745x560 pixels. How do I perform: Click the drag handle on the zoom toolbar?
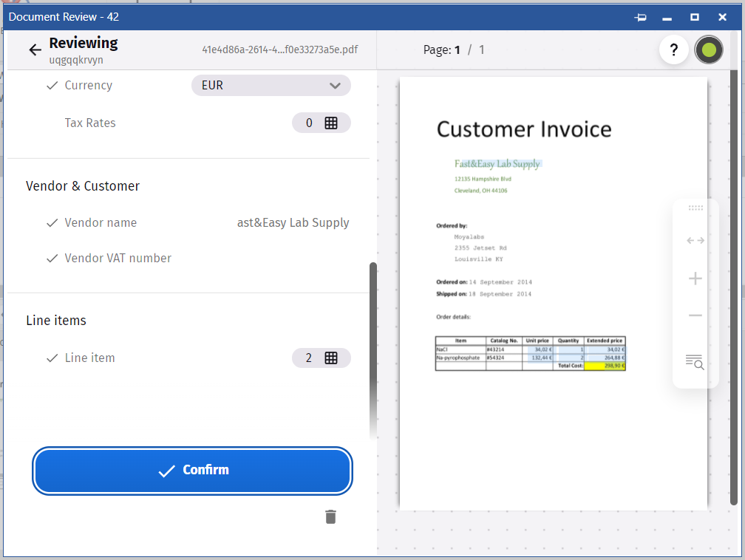point(695,208)
